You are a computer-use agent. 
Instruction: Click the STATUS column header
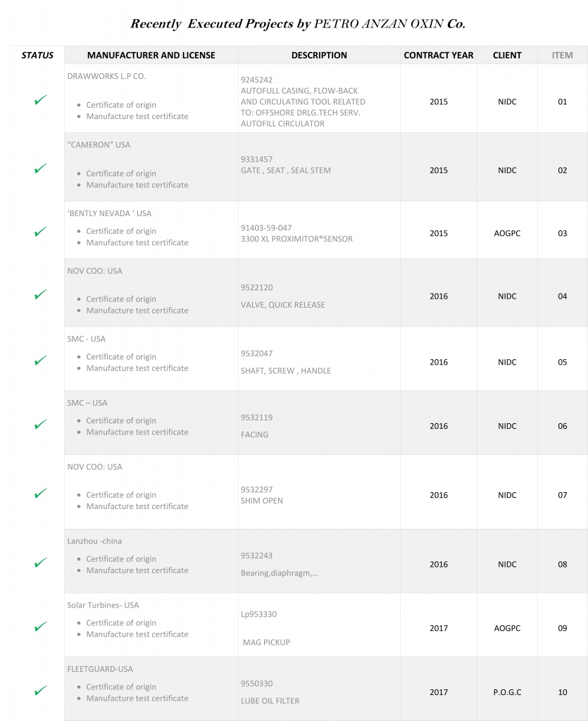[37, 55]
